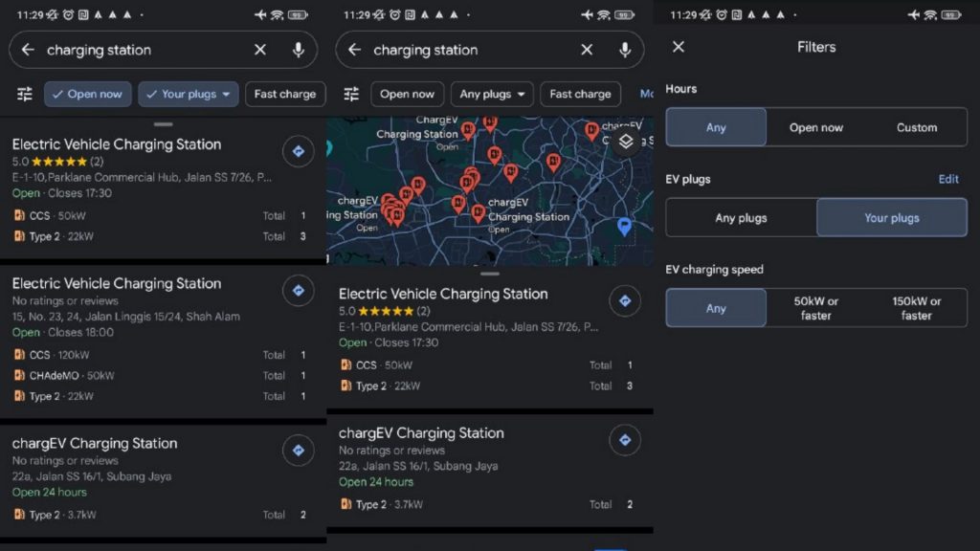Select 150kW or faster charging speed
The height and width of the screenshot is (551, 980).
(x=916, y=308)
